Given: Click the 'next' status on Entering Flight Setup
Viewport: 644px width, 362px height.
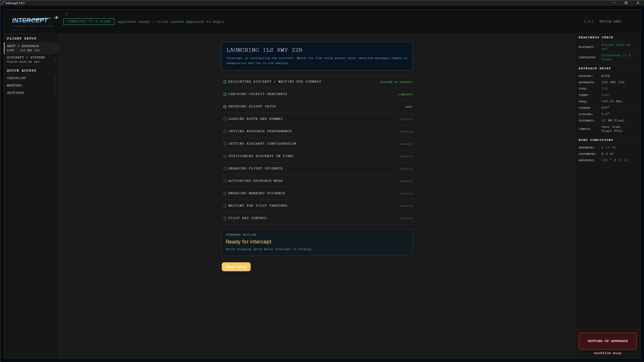Looking at the screenshot, I should (x=409, y=107).
